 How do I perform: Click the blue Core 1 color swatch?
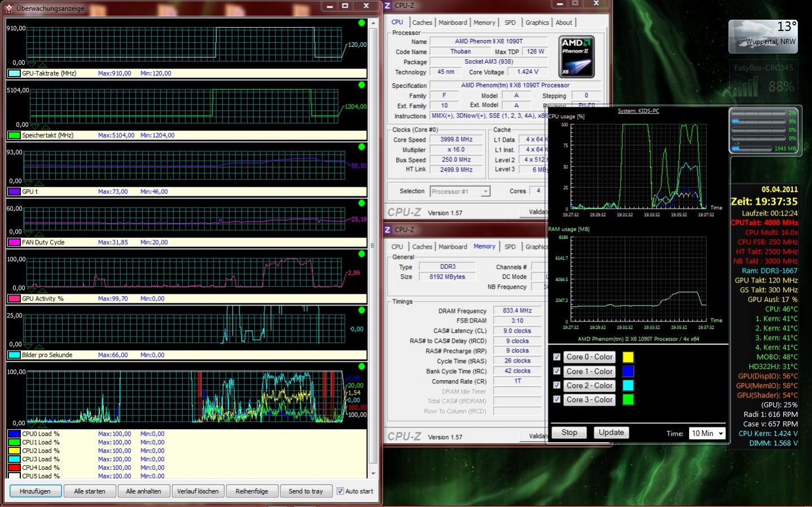[628, 371]
